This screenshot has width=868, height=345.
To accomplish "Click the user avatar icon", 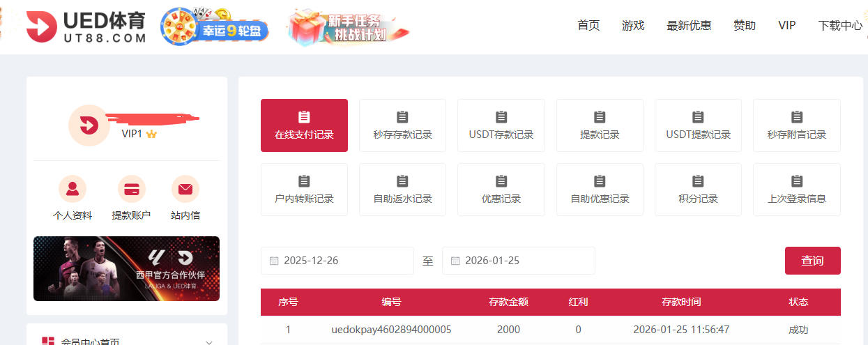I will click(x=89, y=125).
